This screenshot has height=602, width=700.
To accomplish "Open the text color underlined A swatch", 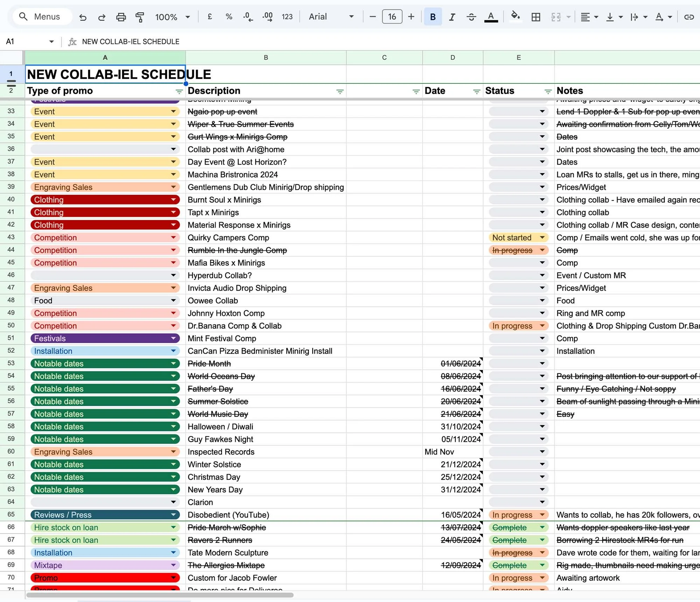I will coord(491,17).
